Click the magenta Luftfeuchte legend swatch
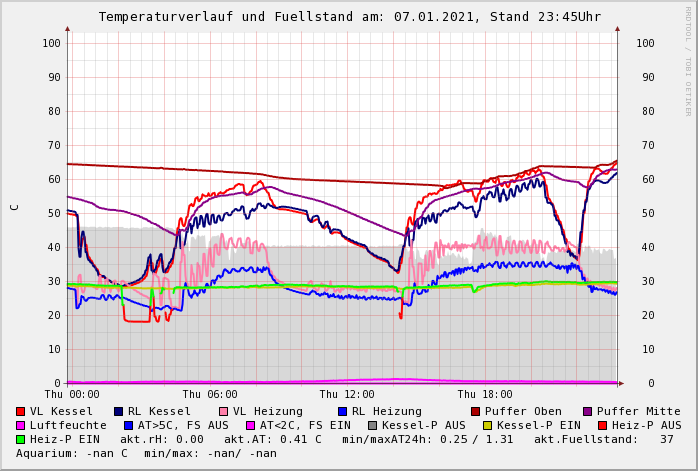 [x=21, y=426]
